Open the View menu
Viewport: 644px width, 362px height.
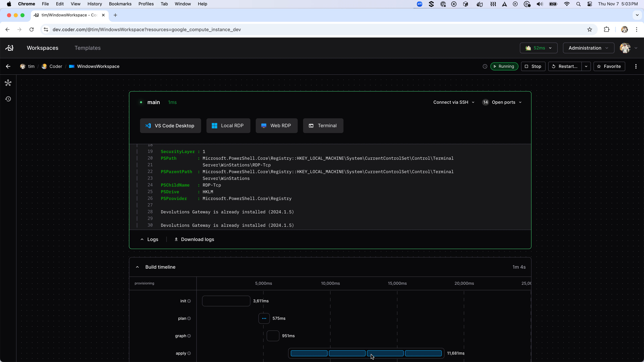pyautogui.click(x=75, y=4)
